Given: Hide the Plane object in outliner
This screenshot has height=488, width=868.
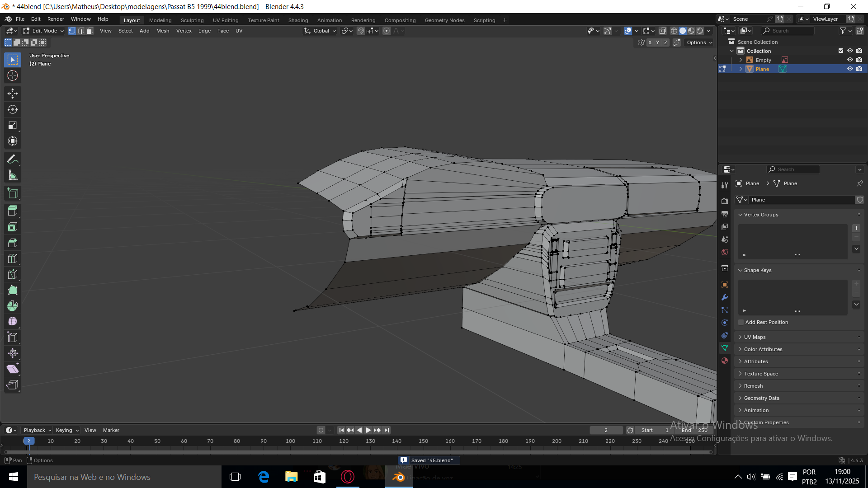Looking at the screenshot, I should coord(850,69).
